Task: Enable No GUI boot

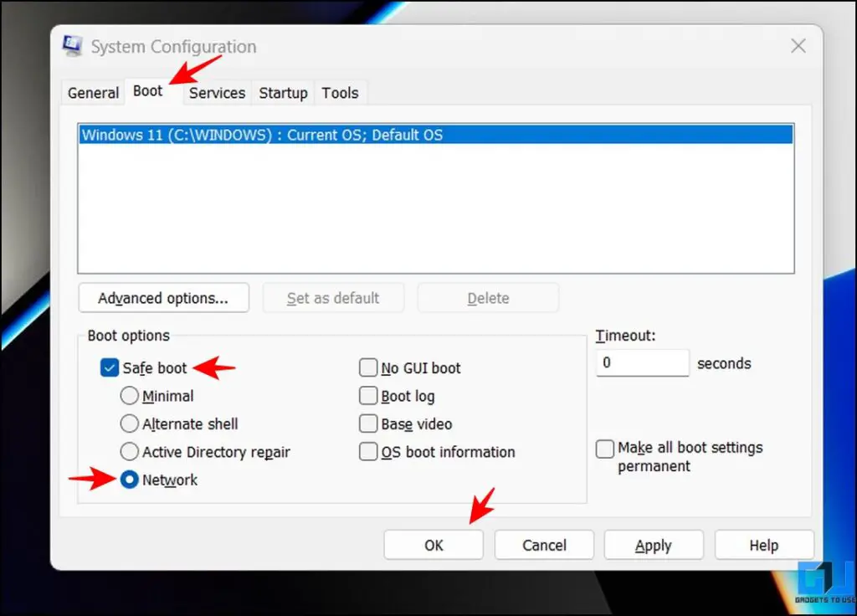Action: [x=368, y=367]
